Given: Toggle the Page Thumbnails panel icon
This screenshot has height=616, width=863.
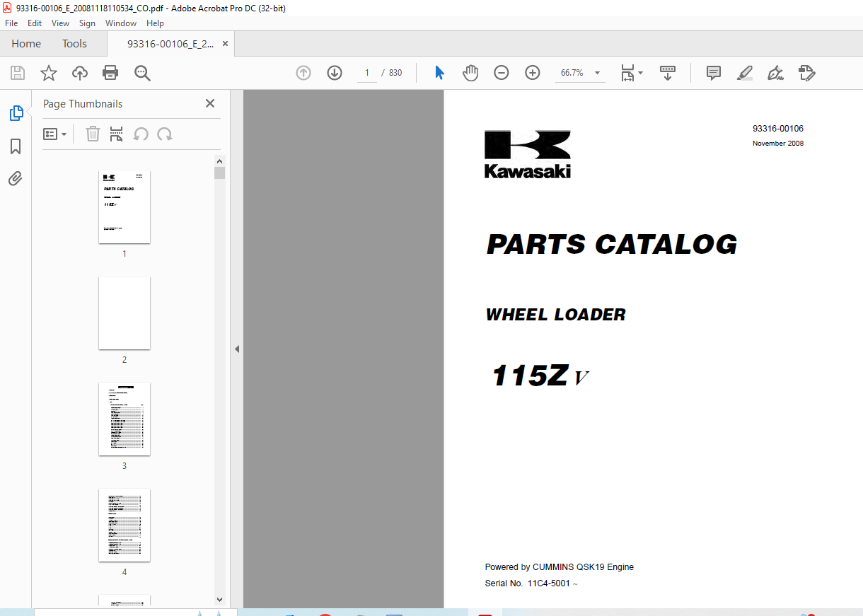Looking at the screenshot, I should pyautogui.click(x=16, y=113).
